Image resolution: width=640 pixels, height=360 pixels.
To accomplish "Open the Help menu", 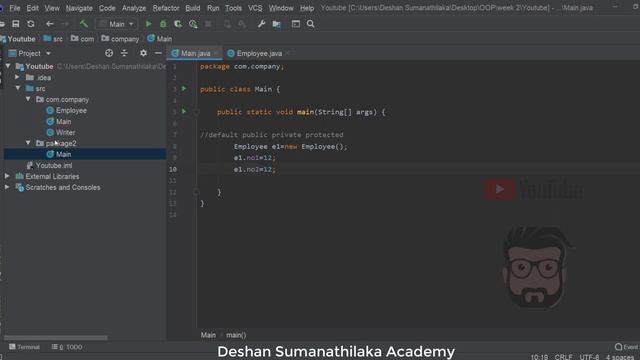I will pyautogui.click(x=307, y=8).
